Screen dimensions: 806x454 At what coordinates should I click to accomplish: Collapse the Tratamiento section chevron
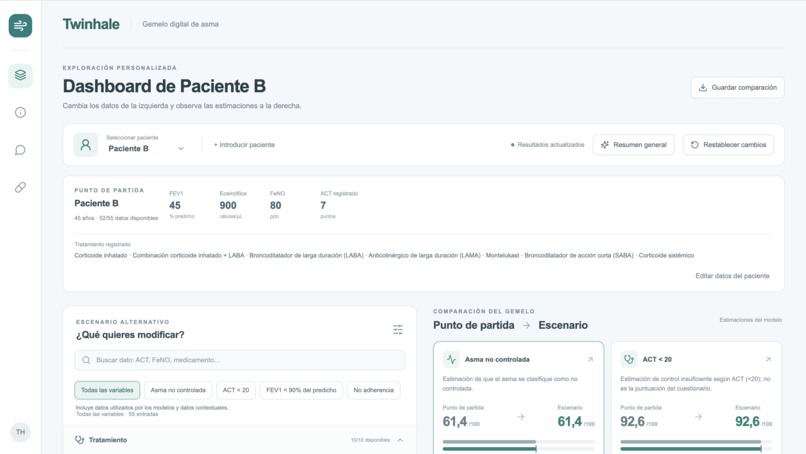[x=400, y=440]
